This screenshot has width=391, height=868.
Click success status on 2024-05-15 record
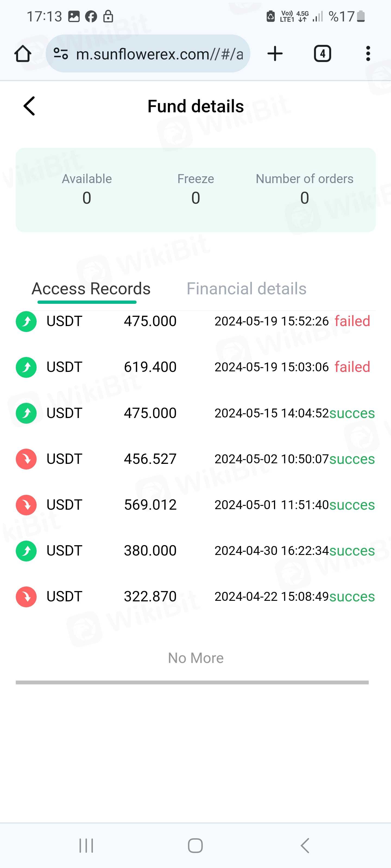click(352, 413)
